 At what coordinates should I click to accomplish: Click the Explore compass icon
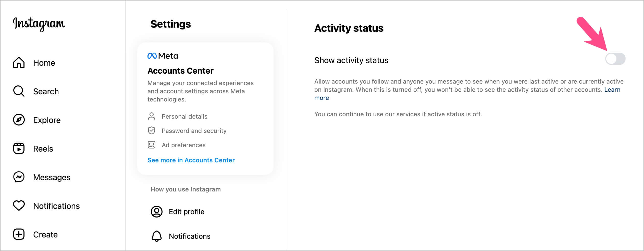(19, 120)
